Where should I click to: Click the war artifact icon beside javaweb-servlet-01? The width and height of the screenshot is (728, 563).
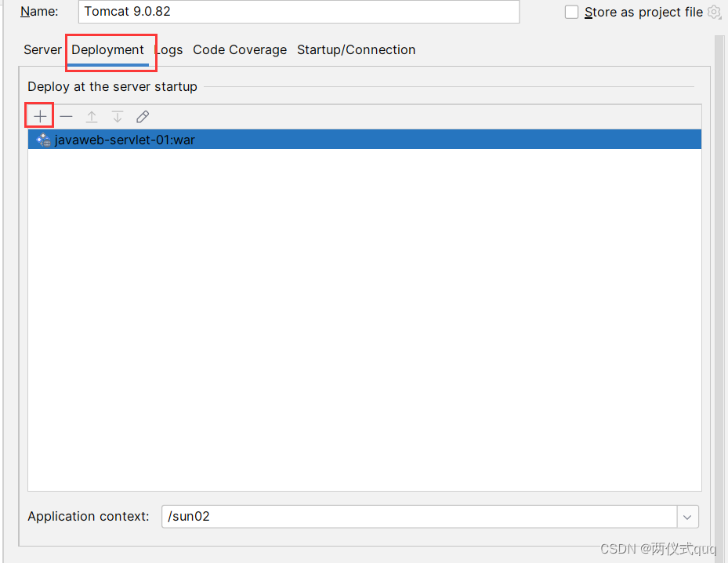point(43,139)
